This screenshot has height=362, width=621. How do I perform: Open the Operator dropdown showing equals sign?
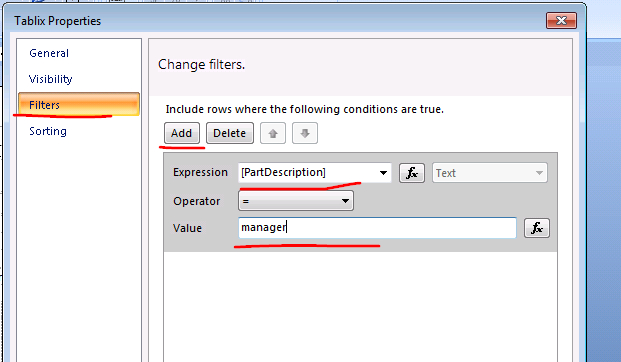point(296,201)
